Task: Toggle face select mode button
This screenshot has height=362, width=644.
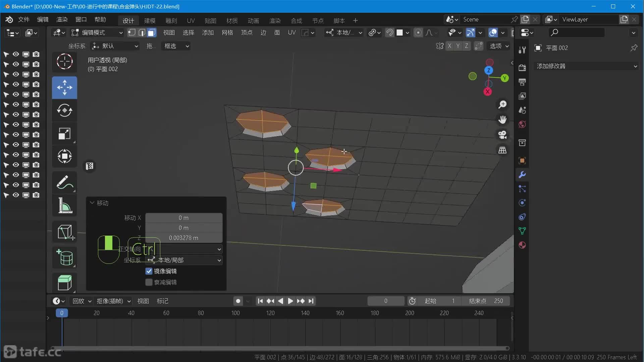Action: point(152,33)
